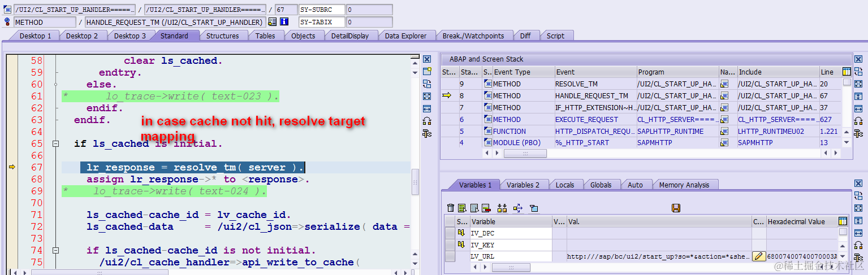Select row marker for IV_DPC variable

click(450, 233)
